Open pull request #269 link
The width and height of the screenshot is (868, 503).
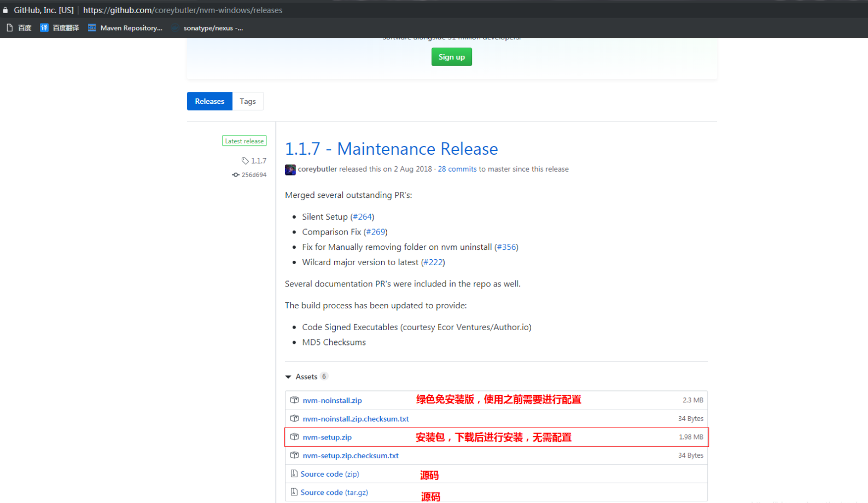[376, 232]
